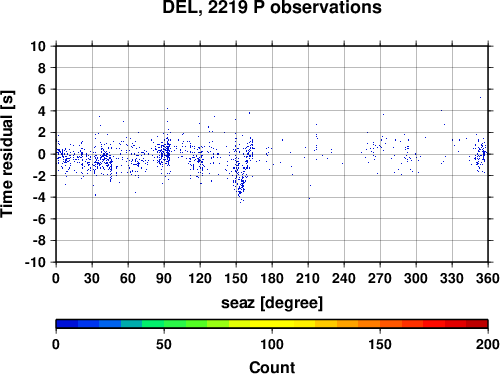Click the 'Count' colorbar label
The width and height of the screenshot is (500, 374).
coord(272,367)
